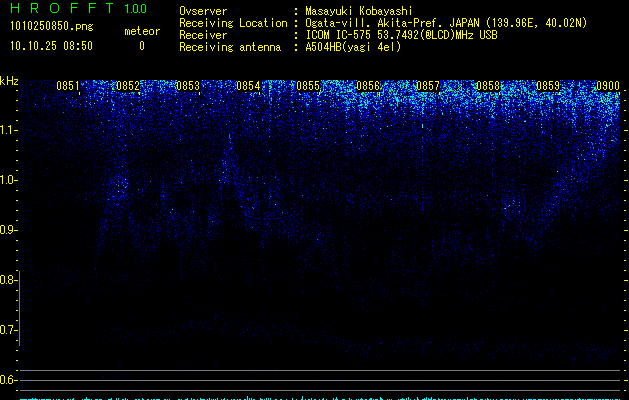
Task: Click the 0.6 frequency axis label
Action: (x=8, y=380)
